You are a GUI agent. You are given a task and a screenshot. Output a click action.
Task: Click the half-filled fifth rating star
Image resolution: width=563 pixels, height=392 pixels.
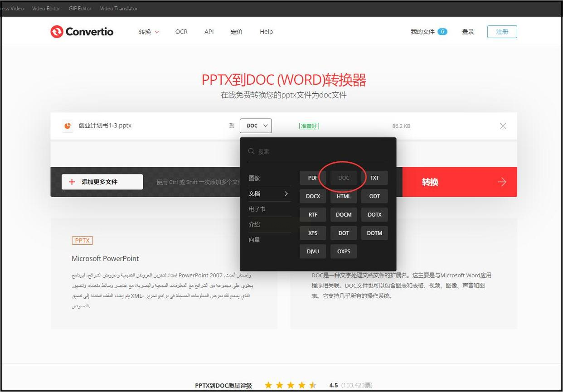tap(313, 385)
